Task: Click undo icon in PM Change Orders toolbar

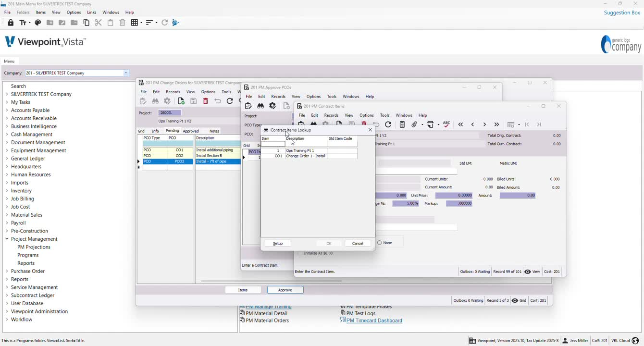Action: [x=218, y=101]
